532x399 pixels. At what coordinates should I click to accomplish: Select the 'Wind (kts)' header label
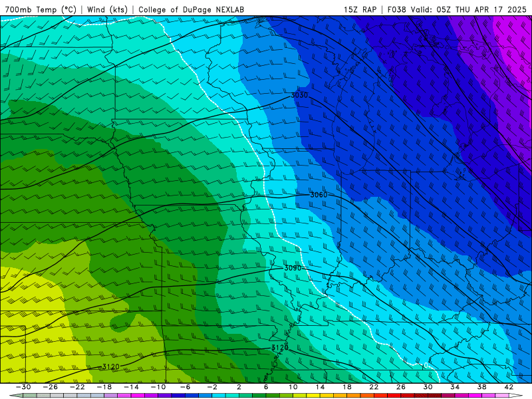107,9
